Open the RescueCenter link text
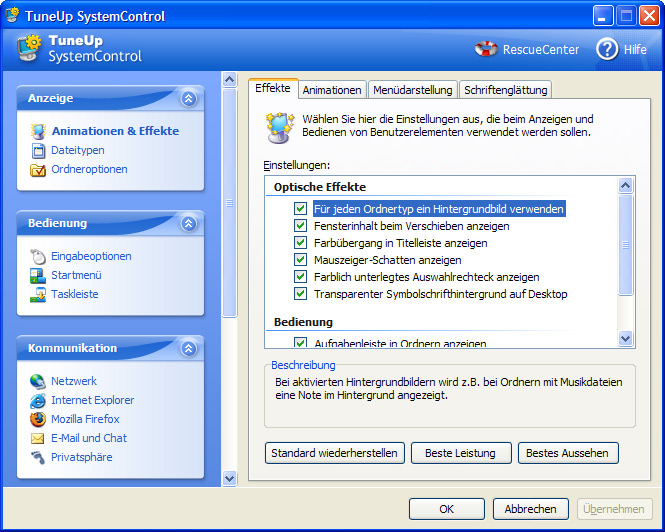Viewport: 665px width, 532px height. click(541, 50)
